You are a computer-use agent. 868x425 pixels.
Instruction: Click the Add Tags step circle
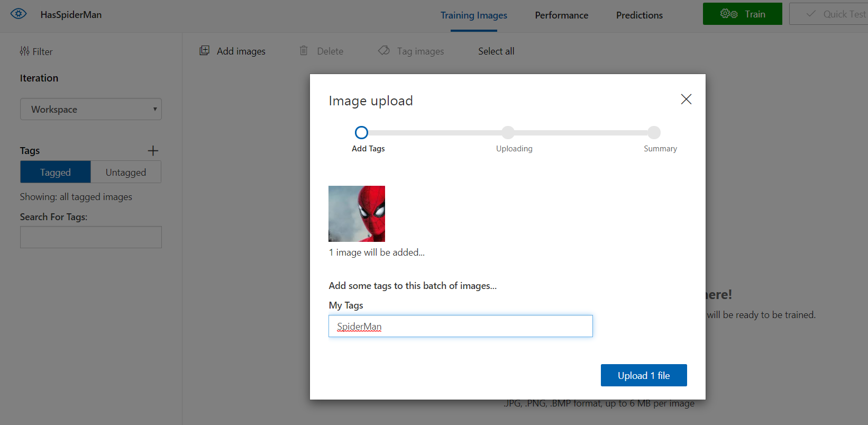point(361,132)
